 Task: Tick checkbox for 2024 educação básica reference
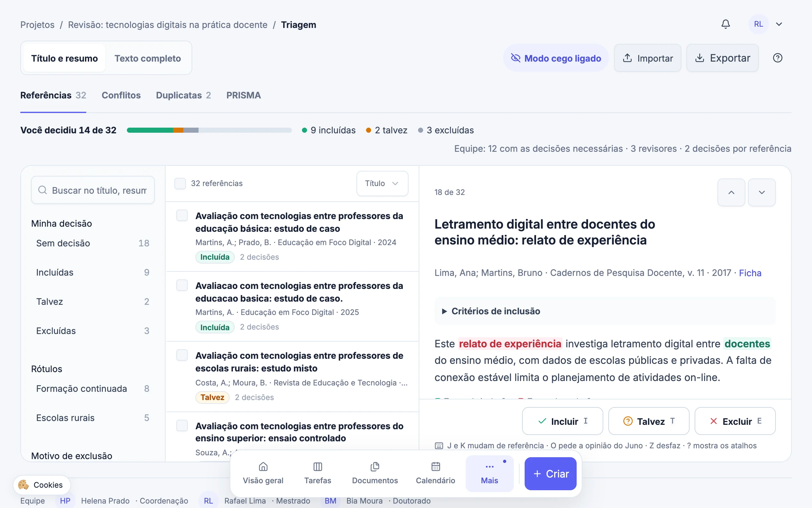[182, 215]
